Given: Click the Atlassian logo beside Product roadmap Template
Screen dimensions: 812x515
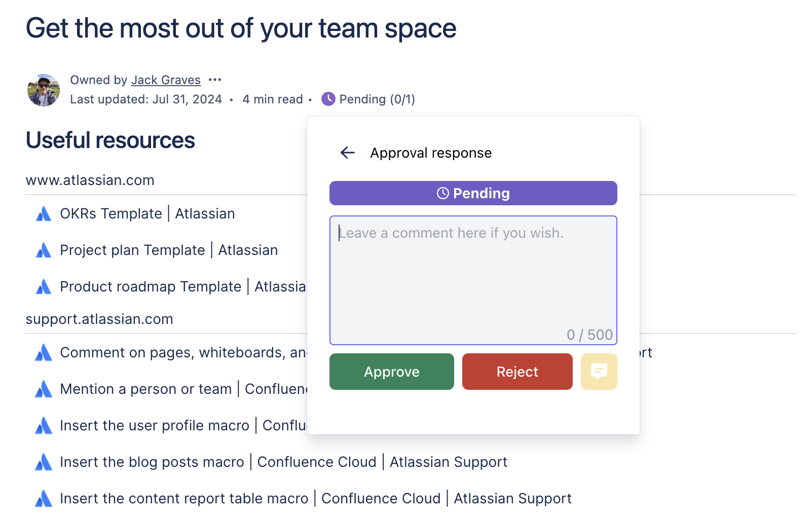Looking at the screenshot, I should click(44, 286).
